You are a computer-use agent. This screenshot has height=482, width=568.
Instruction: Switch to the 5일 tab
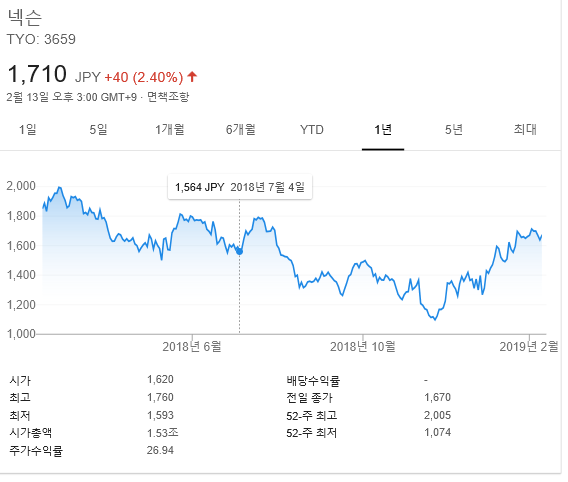point(99,130)
